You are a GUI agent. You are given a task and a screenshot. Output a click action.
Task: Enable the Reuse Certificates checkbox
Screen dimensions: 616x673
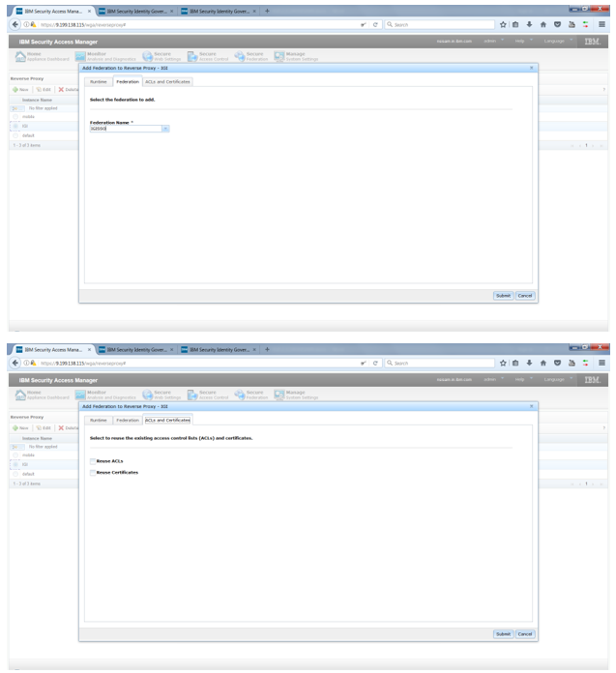(93, 472)
